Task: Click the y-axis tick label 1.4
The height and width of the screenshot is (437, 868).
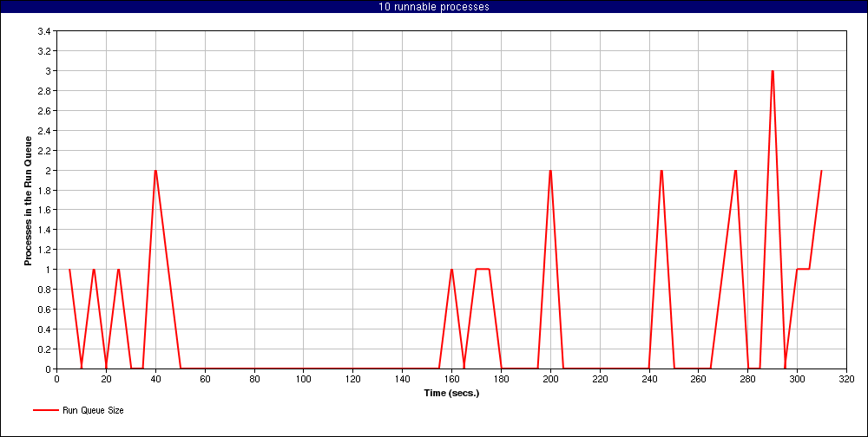Action: (45, 230)
